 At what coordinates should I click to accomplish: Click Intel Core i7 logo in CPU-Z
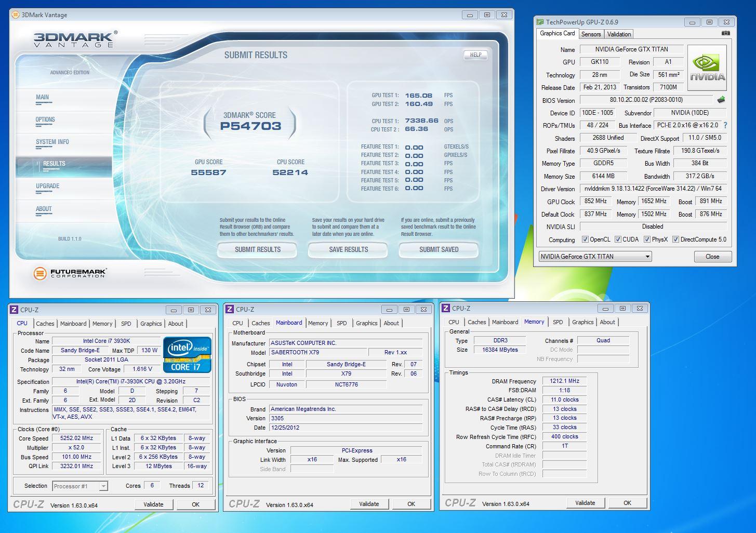point(188,355)
